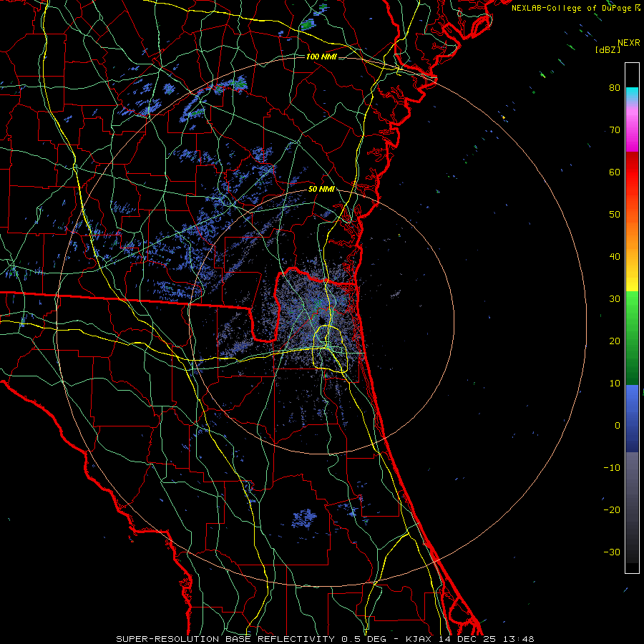
Task: Click the "SUPER-RESOLUTION BASE REFLECTIVITY" caption at bottom
Action: [x=225, y=639]
